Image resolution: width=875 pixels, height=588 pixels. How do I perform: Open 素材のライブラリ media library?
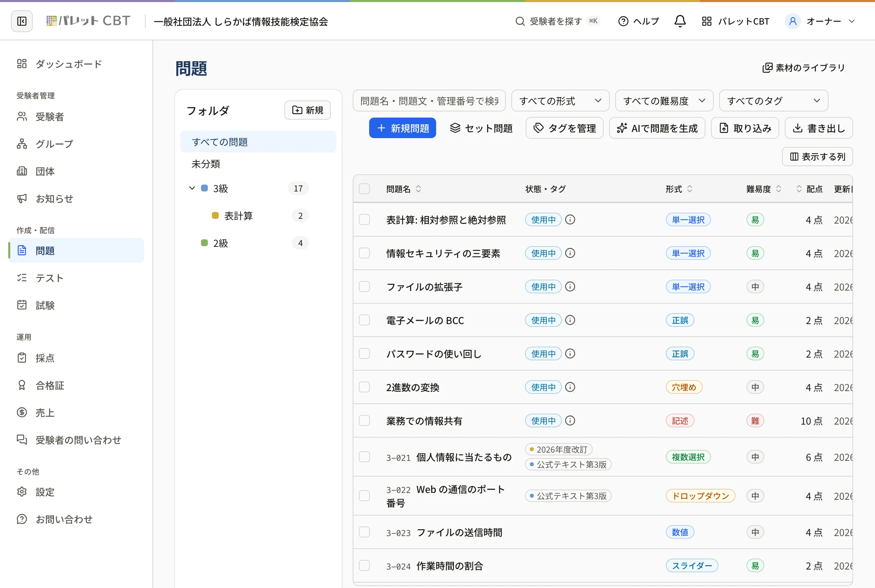(x=804, y=67)
